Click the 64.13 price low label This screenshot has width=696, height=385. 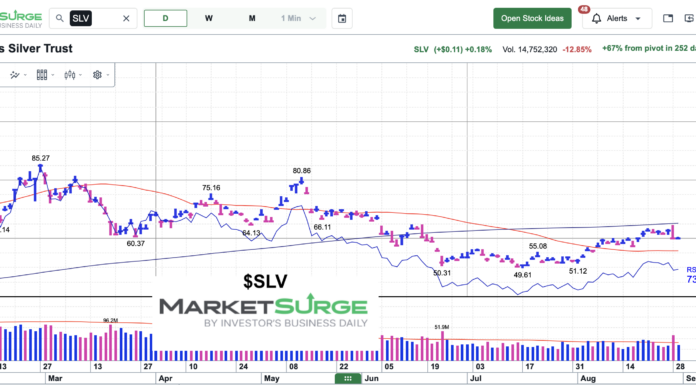[252, 233]
